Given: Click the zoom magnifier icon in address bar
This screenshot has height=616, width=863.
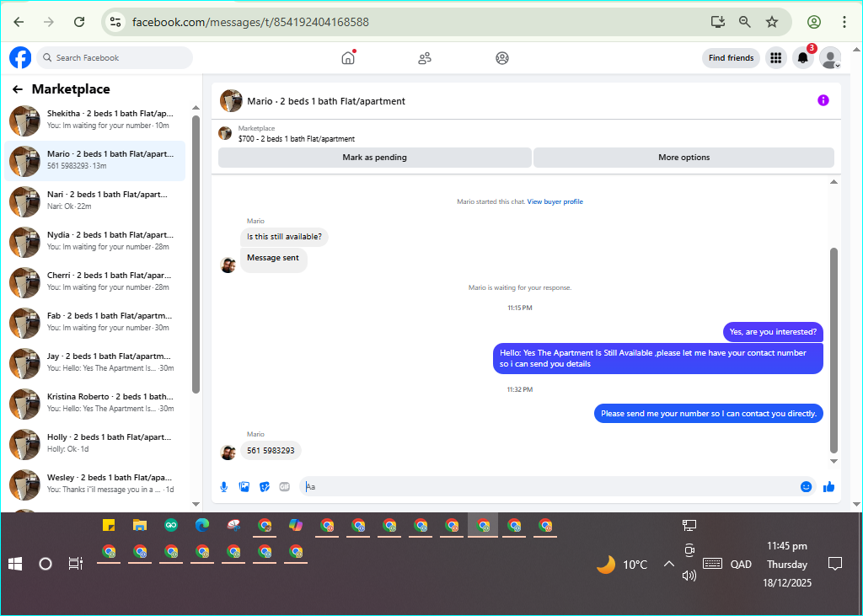Looking at the screenshot, I should (745, 22).
